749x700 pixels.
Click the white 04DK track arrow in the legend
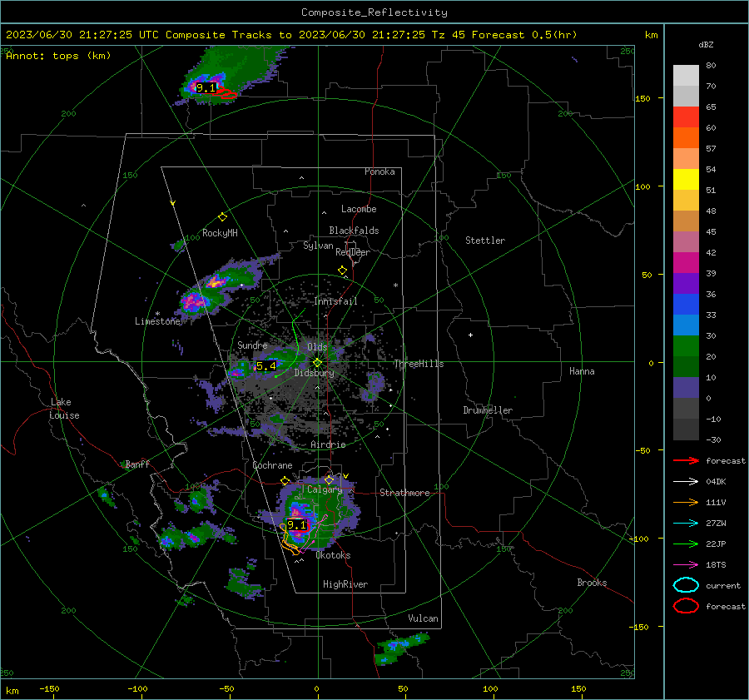[686, 481]
